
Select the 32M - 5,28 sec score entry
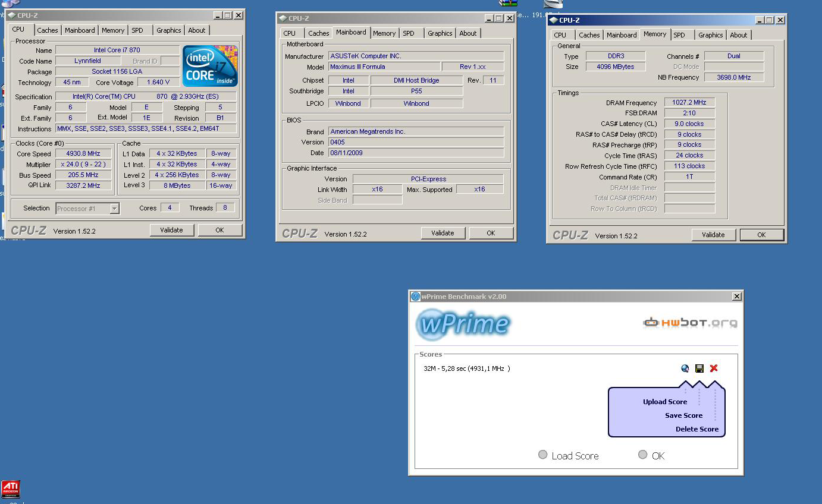(466, 368)
